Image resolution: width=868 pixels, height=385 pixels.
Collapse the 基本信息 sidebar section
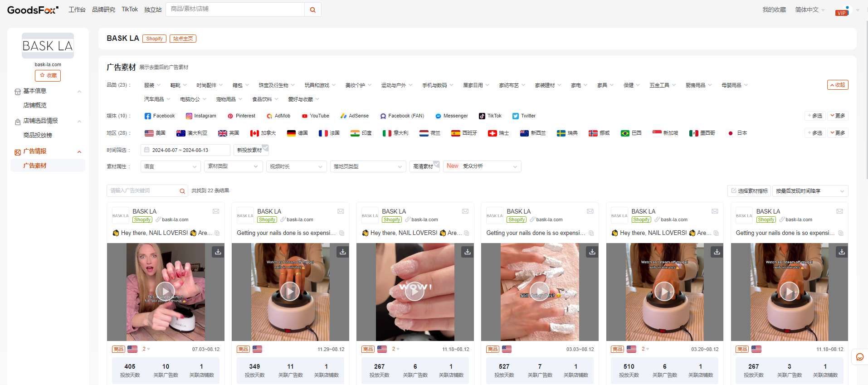point(48,91)
